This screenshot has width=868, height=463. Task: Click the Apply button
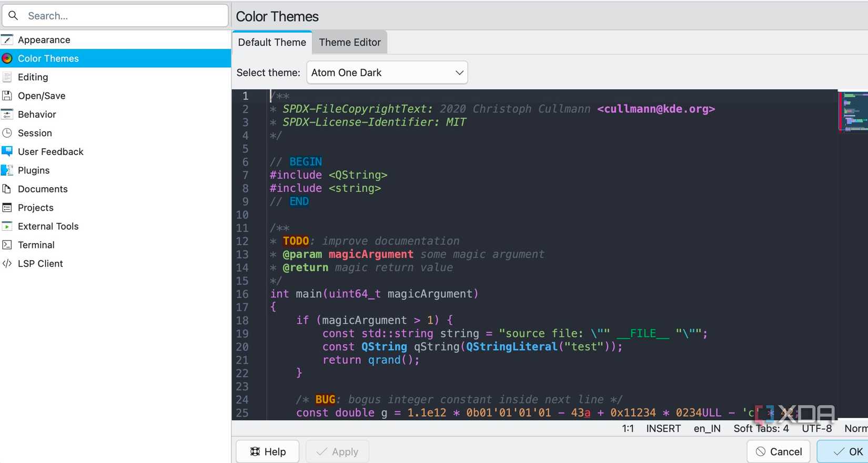click(337, 451)
